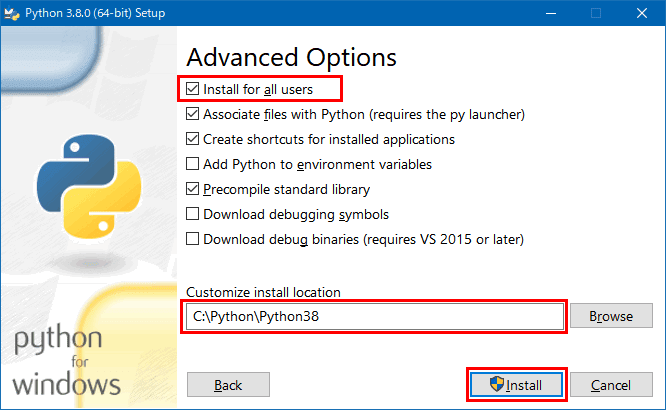Toggle Create shortcuts for installed applications
The height and width of the screenshot is (410, 666).
192,139
